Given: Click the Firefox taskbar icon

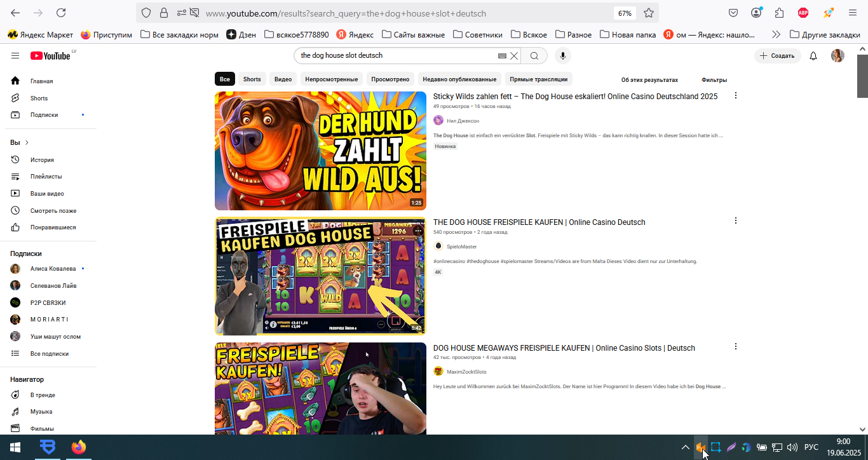Looking at the screenshot, I should [78, 447].
